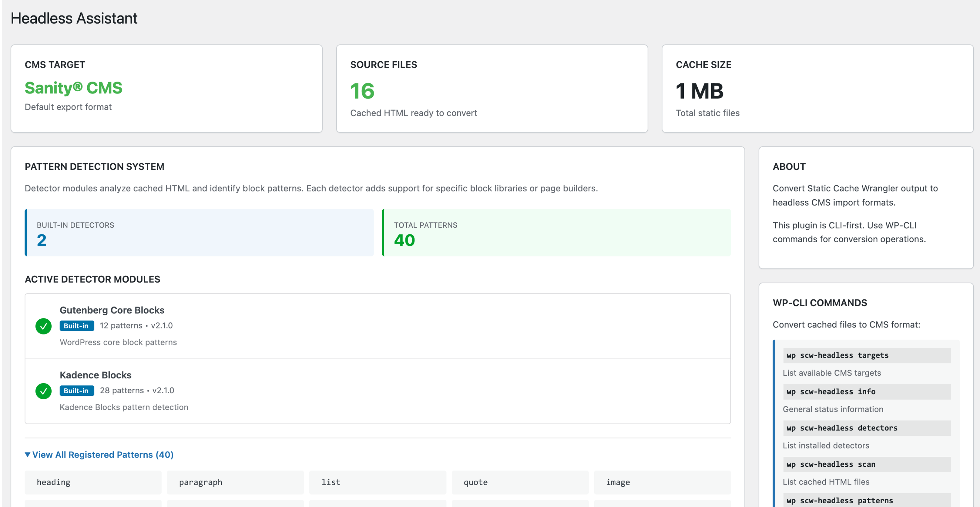The height and width of the screenshot is (507, 980).
Task: Click the heading pattern tag
Action: (92, 482)
